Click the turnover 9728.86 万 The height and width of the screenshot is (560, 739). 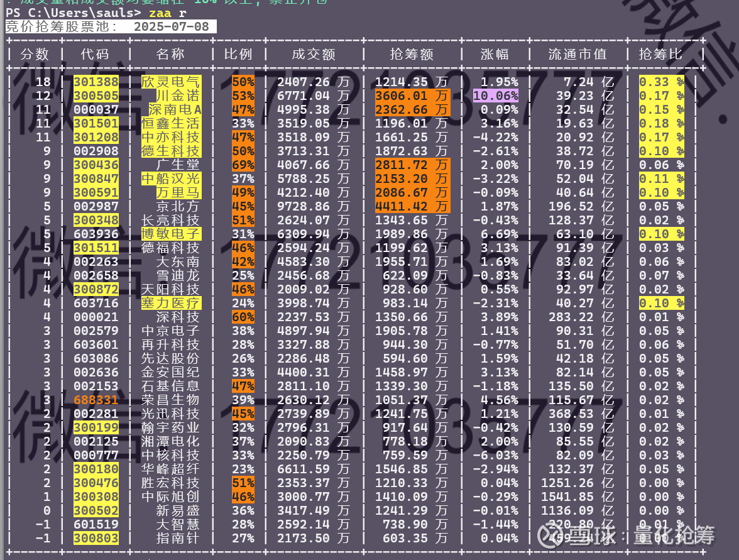(x=314, y=206)
